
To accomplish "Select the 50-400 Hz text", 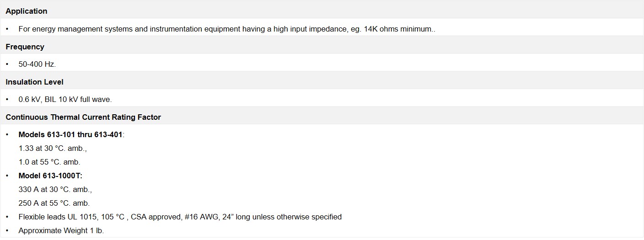I will pos(37,64).
